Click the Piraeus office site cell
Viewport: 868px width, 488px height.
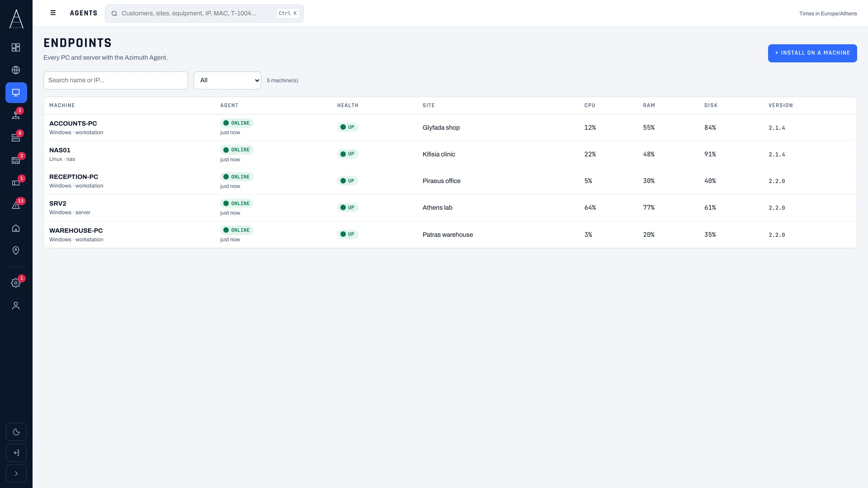coord(441,181)
